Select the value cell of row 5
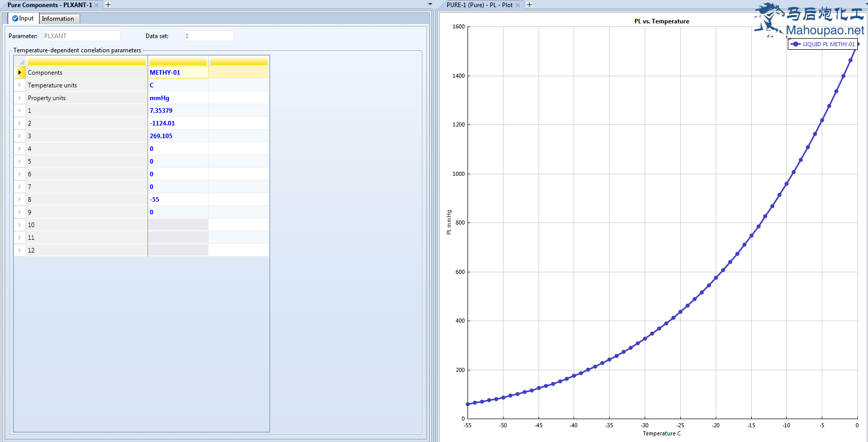Screen dimensions: 868x442 coord(178,162)
